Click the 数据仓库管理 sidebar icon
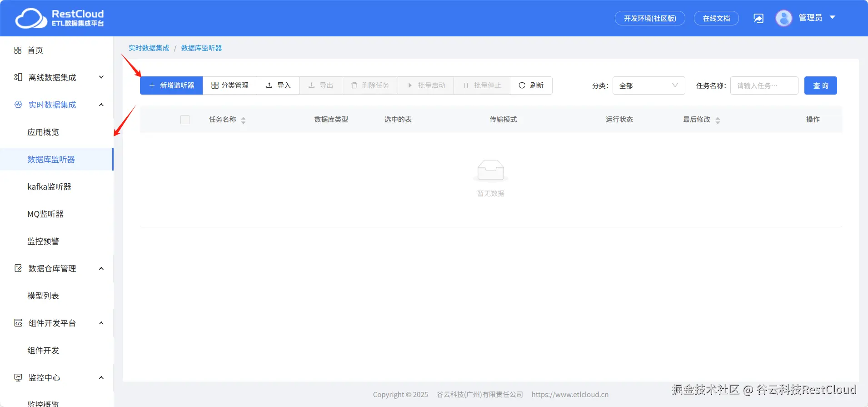 [x=18, y=268]
